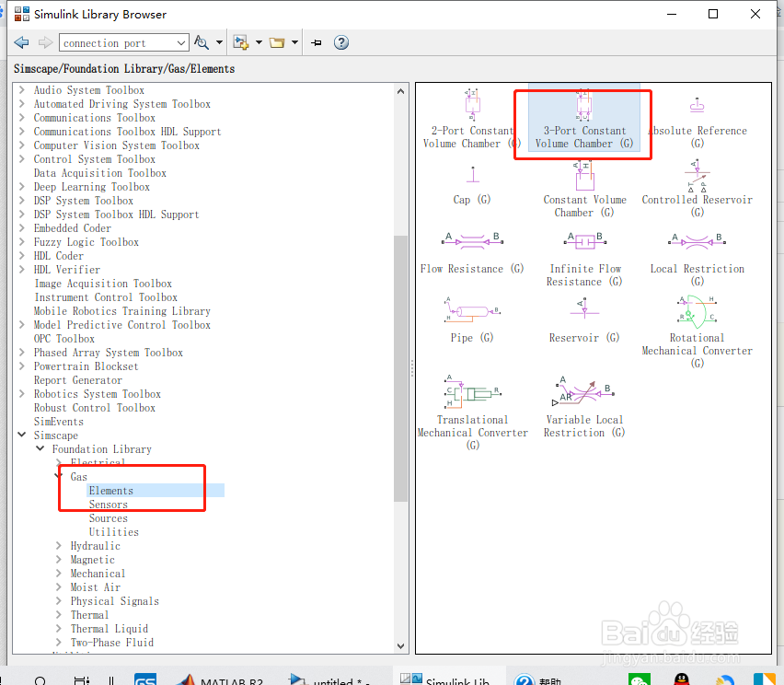Screen dimensions: 784x685
Task: Select the 2-Port Constant Volume Chamber block
Action: click(471, 119)
